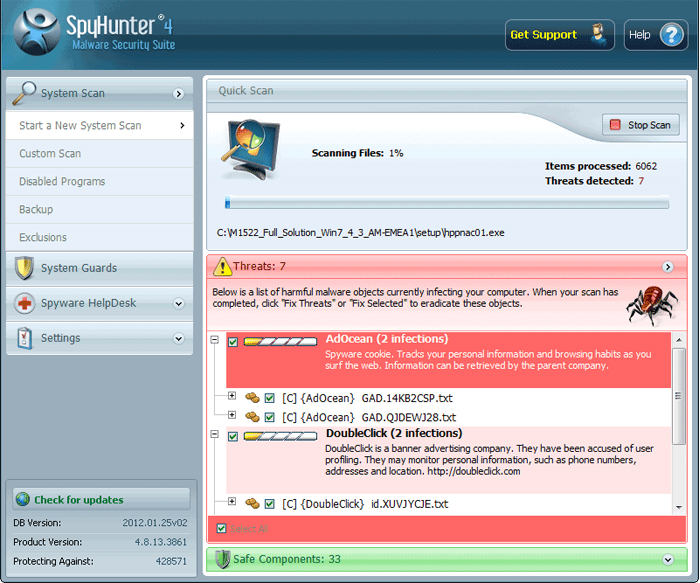
Task: Click the Settings clipboard icon
Action: [25, 338]
